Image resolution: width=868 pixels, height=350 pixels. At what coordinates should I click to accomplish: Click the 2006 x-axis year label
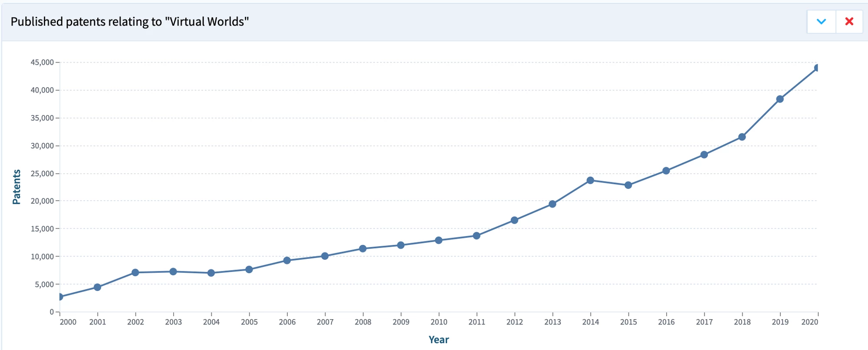(x=287, y=322)
